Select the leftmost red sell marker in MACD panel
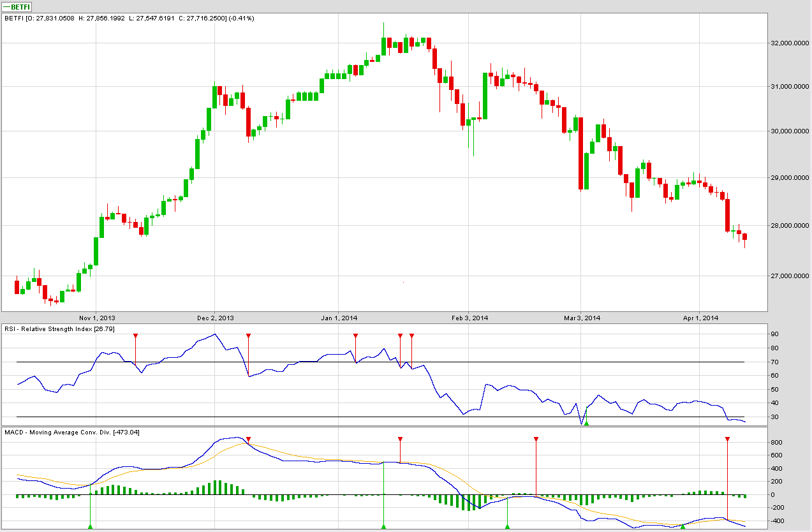The image size is (812, 532). [248, 439]
